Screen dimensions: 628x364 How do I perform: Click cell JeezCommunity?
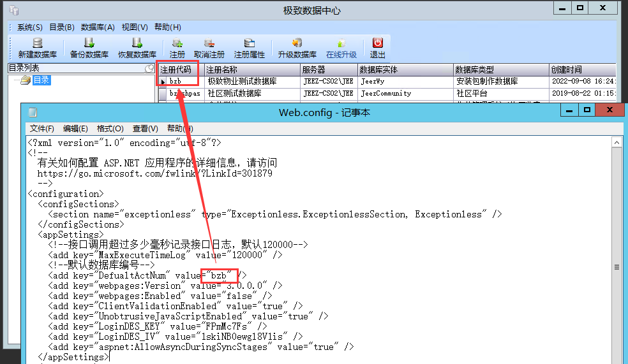[405, 94]
